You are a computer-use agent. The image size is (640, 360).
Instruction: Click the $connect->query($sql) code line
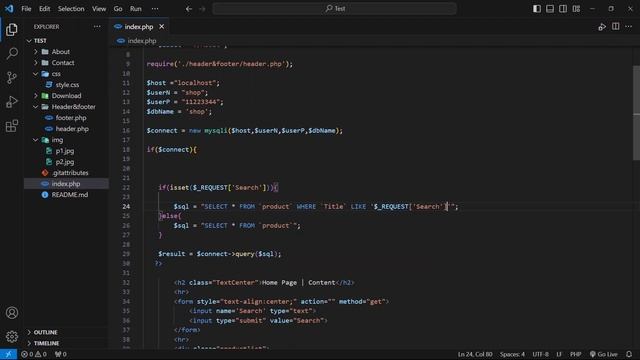tap(220, 254)
